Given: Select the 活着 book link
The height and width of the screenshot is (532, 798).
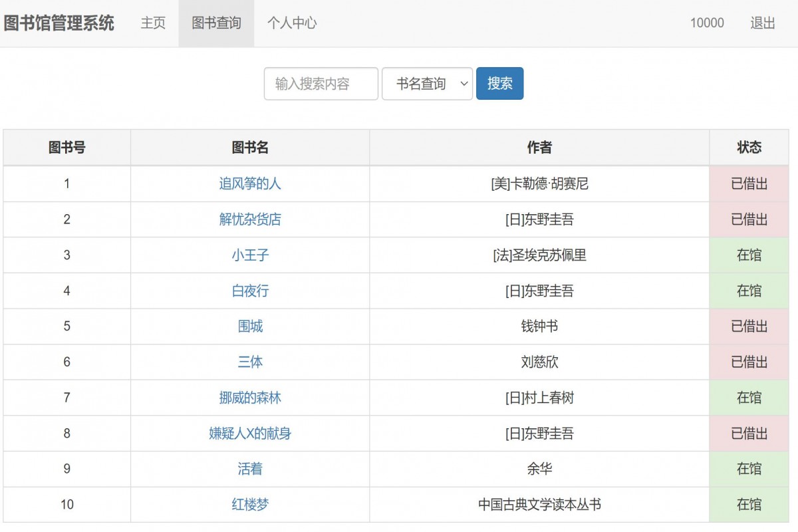Looking at the screenshot, I should [x=249, y=469].
